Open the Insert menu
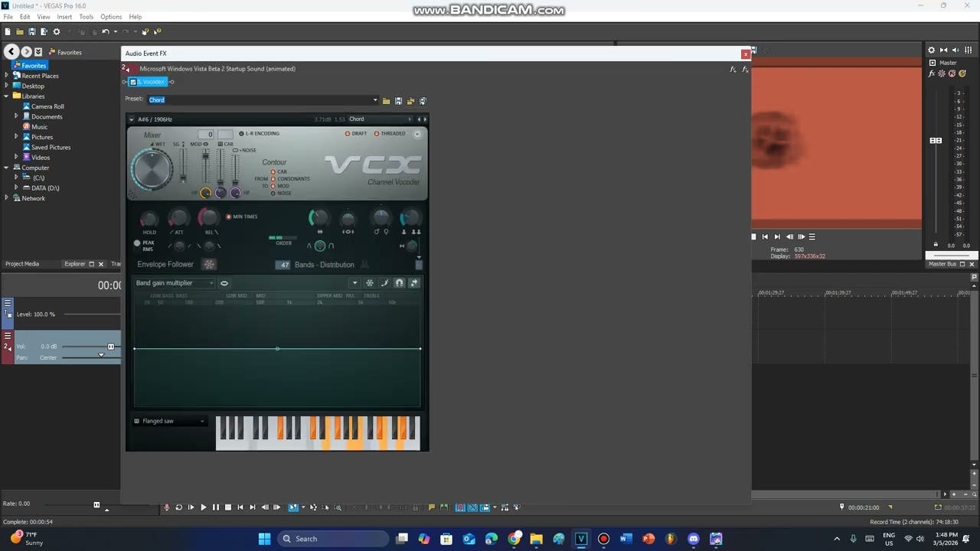The height and width of the screenshot is (551, 980). pyautogui.click(x=64, y=16)
